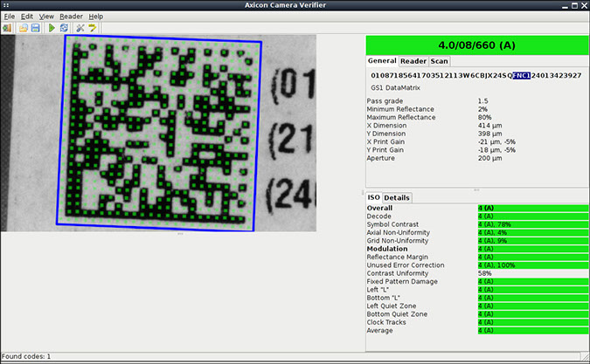Image resolution: width=590 pixels, height=364 pixels.
Task: Click the exit door toolbar icon
Action: [7, 28]
